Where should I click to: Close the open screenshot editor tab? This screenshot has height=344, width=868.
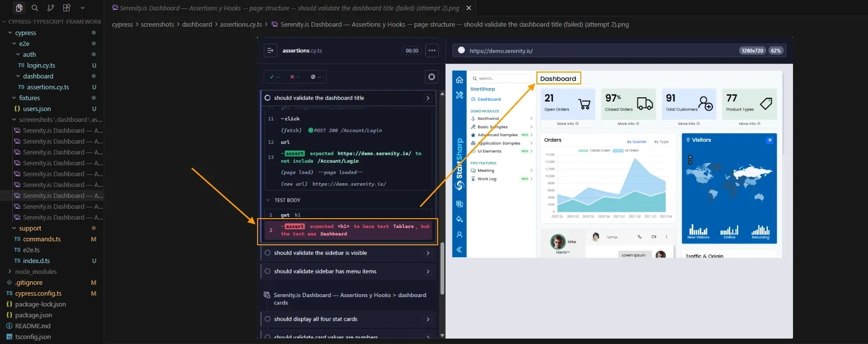pos(469,8)
